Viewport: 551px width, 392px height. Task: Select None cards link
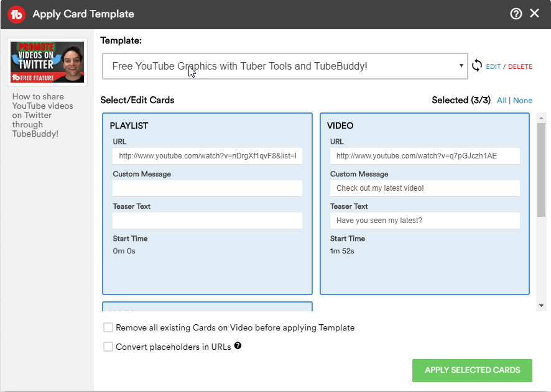point(522,101)
